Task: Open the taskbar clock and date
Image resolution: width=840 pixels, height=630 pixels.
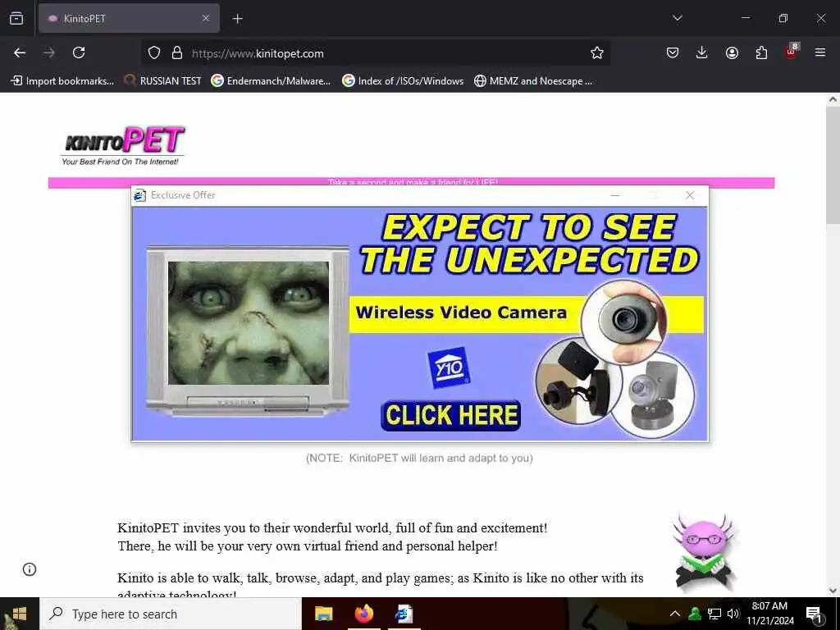Action: (769, 614)
